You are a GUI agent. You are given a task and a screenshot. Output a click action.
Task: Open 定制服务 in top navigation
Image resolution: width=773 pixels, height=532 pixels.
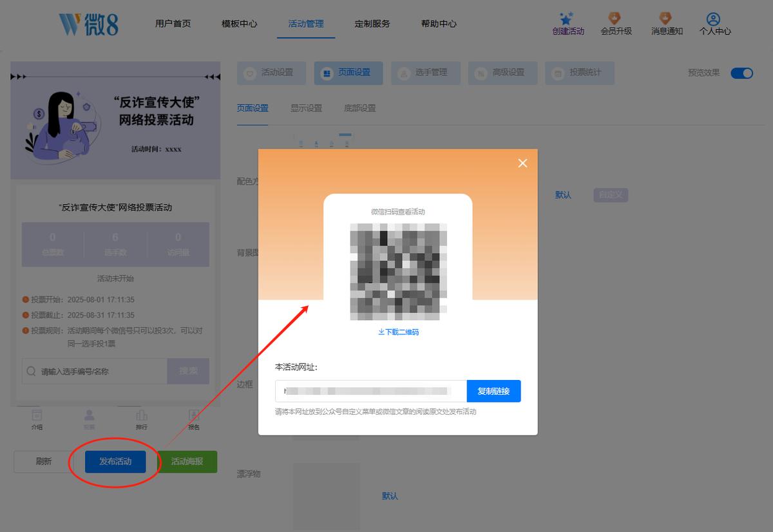(x=372, y=24)
